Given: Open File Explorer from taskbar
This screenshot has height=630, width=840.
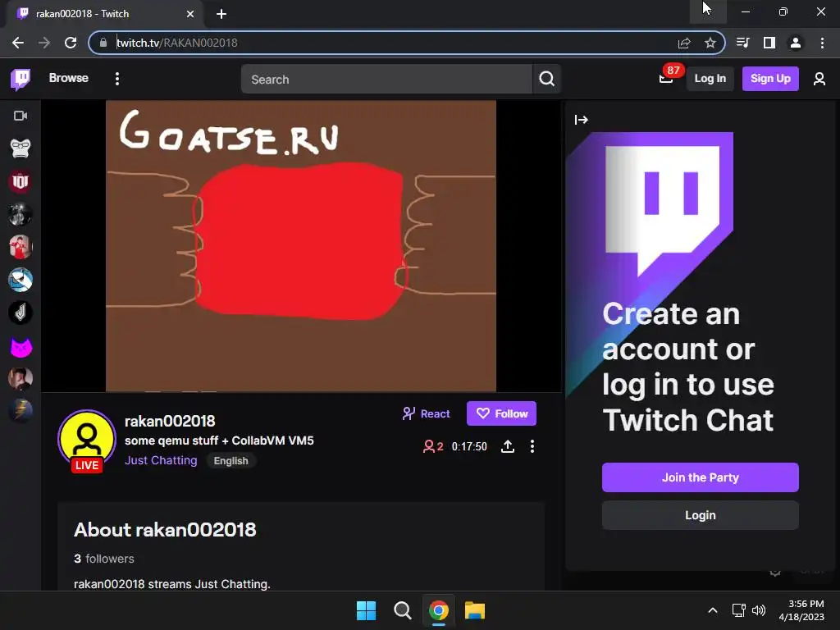Looking at the screenshot, I should pos(475,610).
